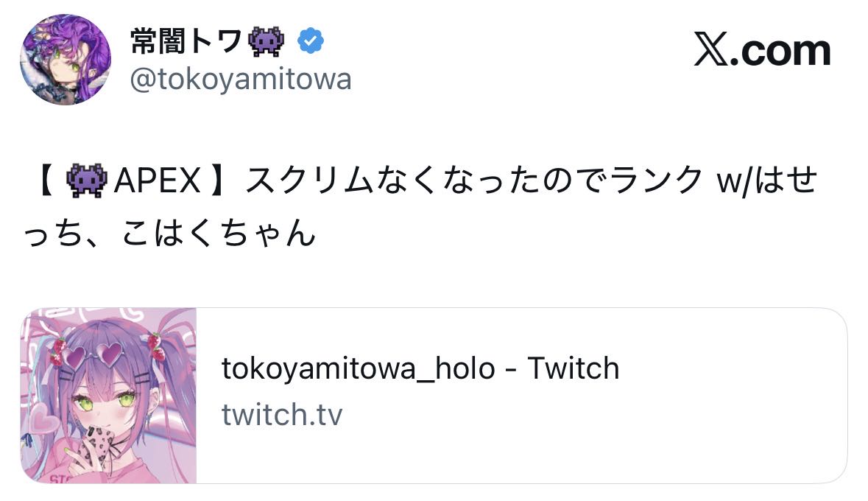Open the tokoyamitowa_holo - Twitch card title

tap(420, 368)
